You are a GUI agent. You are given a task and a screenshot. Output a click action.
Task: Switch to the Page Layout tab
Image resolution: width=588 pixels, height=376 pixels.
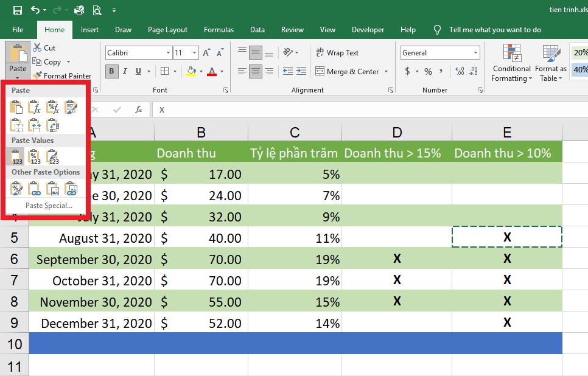[167, 30]
